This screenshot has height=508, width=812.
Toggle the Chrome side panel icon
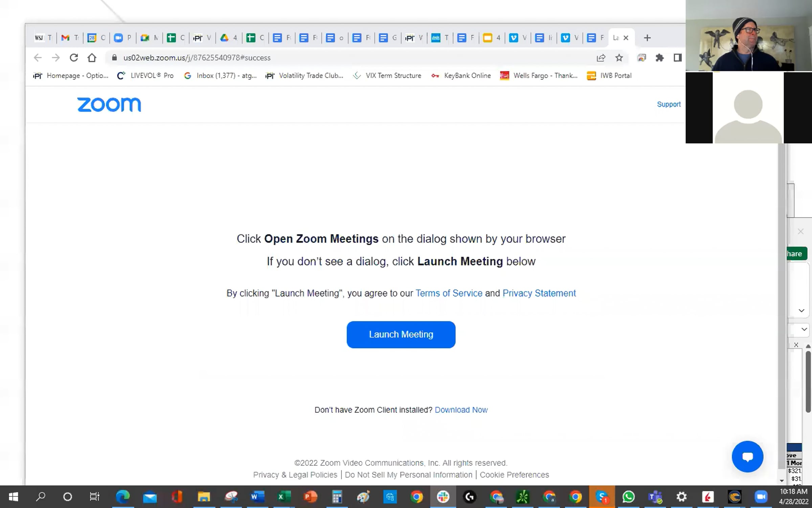pyautogui.click(x=677, y=58)
